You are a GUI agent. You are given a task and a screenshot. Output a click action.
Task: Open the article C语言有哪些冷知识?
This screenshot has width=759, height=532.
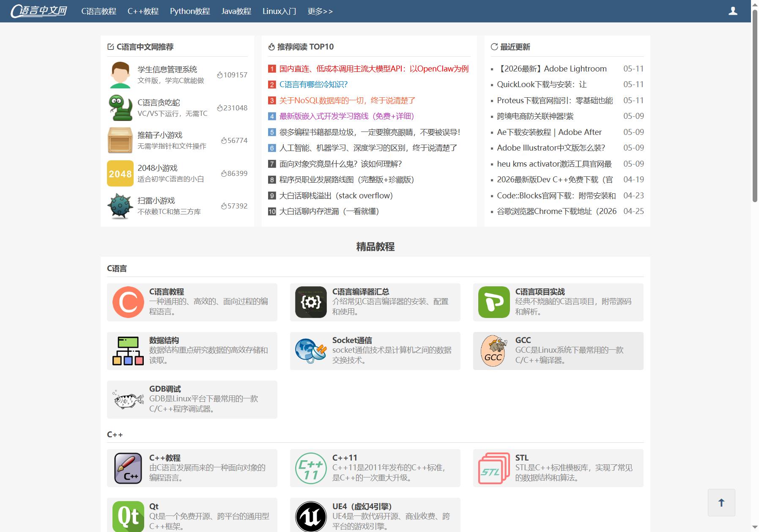pyautogui.click(x=313, y=85)
